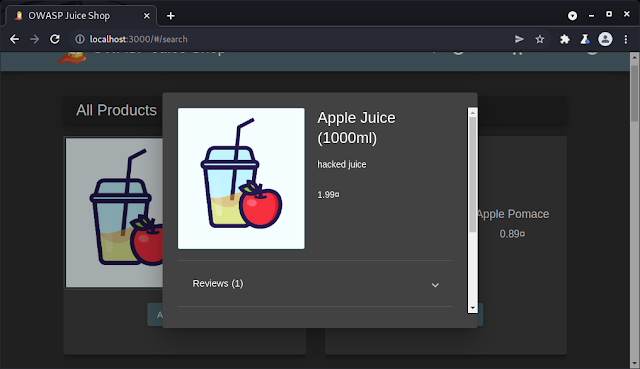The image size is (640, 369).
Task: Click the 1.99¤ price in the dialog
Action: pyautogui.click(x=328, y=195)
